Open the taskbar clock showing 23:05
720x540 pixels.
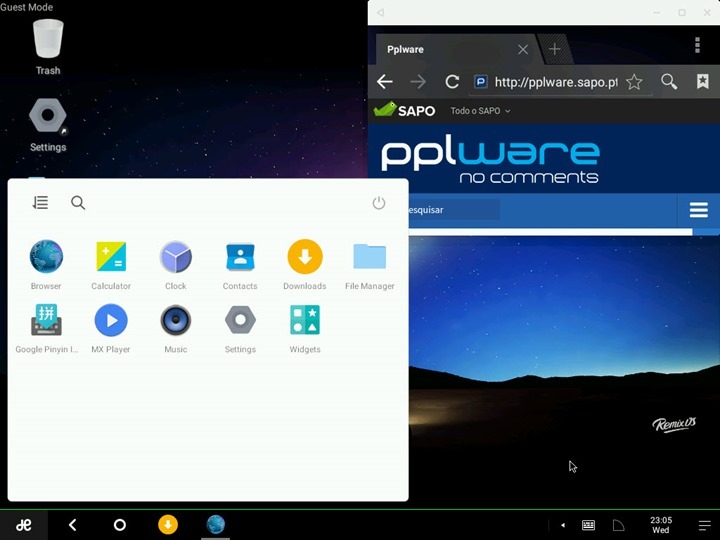(x=661, y=525)
